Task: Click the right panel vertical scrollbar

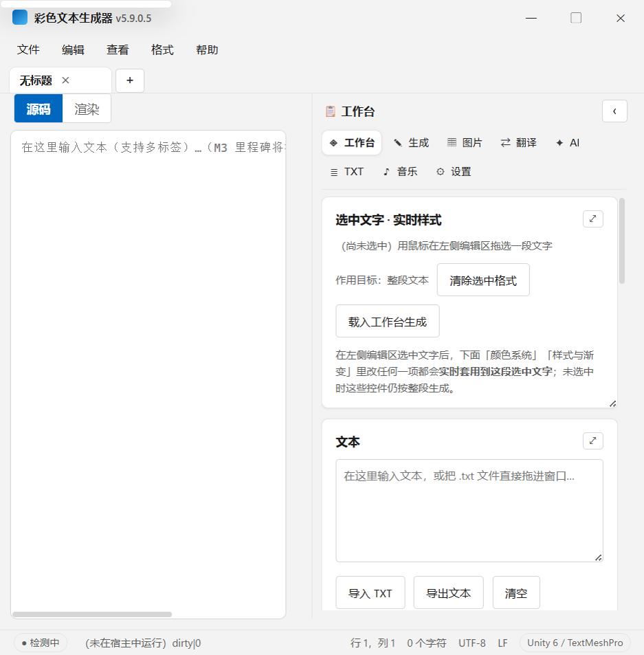Action: [622, 241]
